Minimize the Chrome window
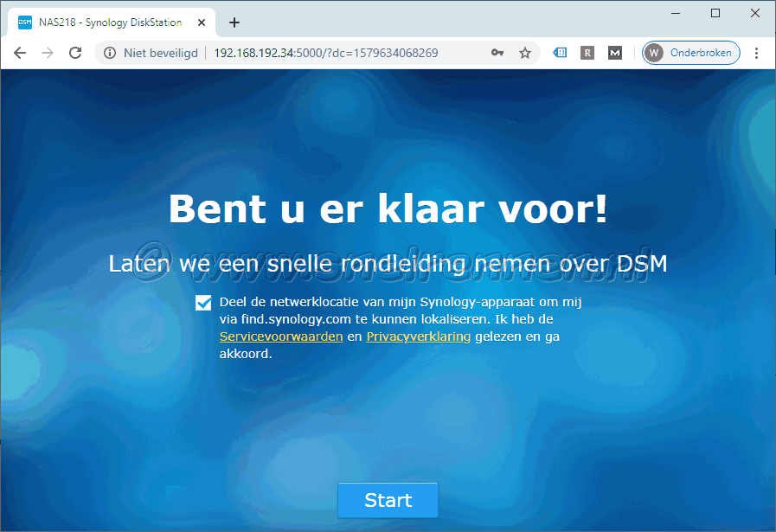 click(676, 13)
